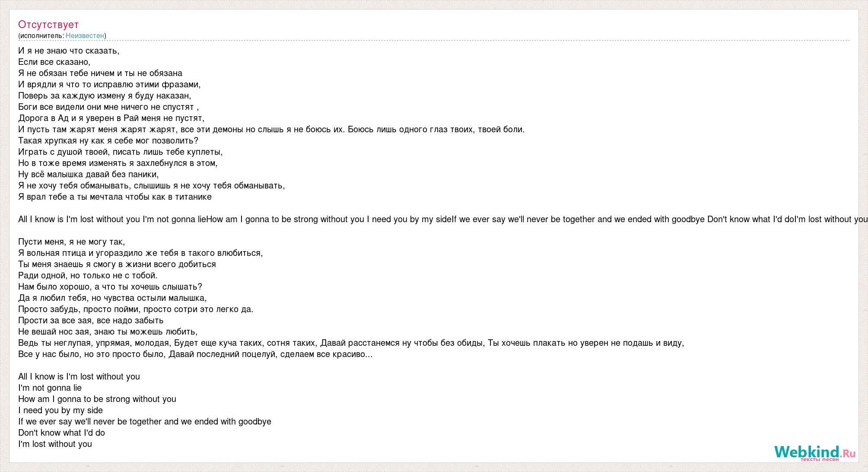Click the song title Отсутствует

point(48,25)
